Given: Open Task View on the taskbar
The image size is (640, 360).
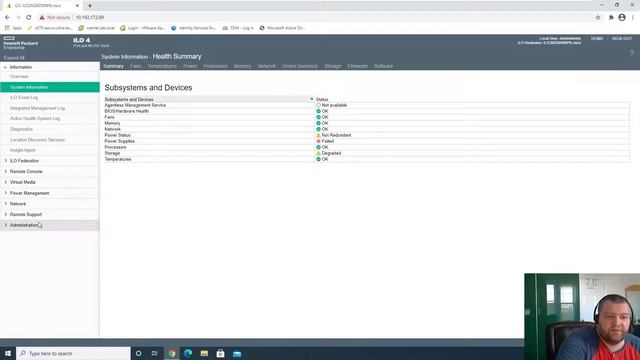Looking at the screenshot, I should [155, 353].
